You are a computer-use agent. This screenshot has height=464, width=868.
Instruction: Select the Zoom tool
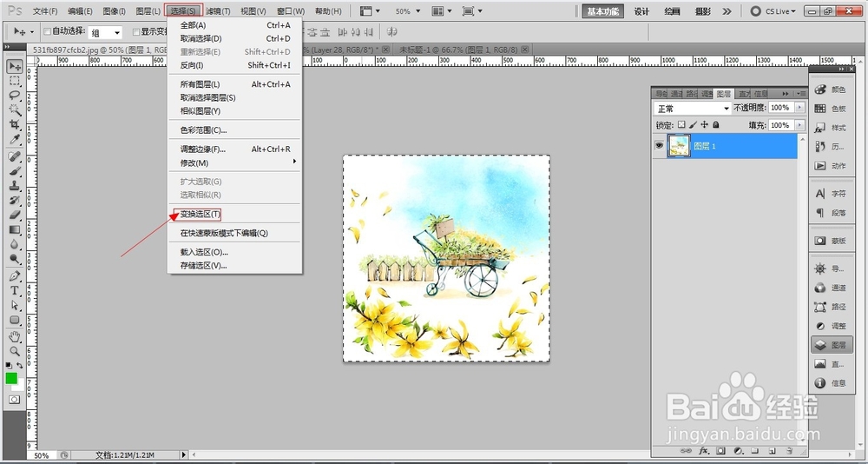pos(15,351)
